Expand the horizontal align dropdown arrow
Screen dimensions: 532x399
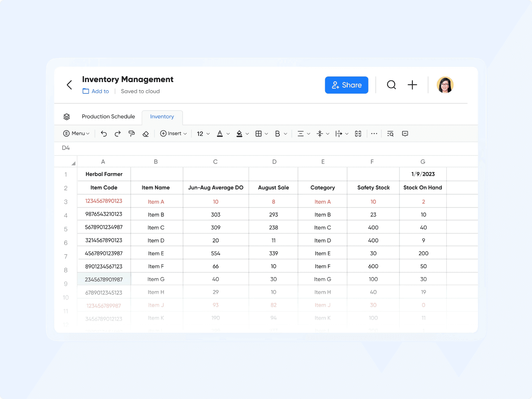(309, 134)
